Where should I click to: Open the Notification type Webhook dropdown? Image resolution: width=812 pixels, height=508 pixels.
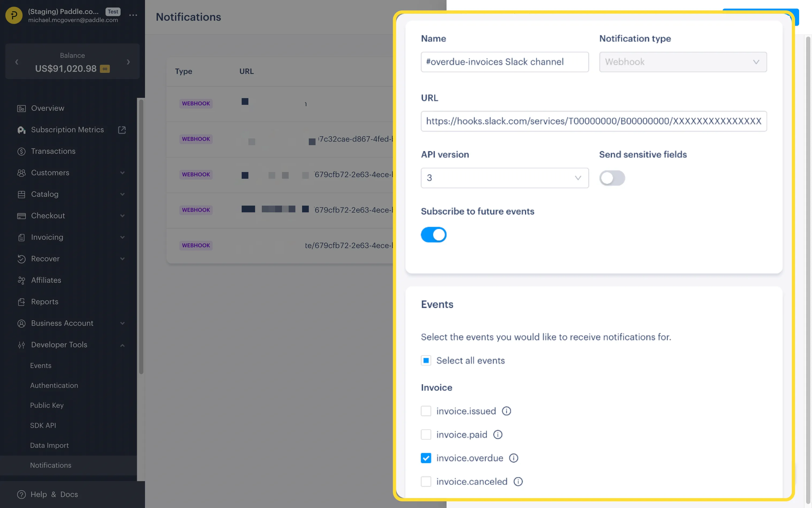point(683,62)
